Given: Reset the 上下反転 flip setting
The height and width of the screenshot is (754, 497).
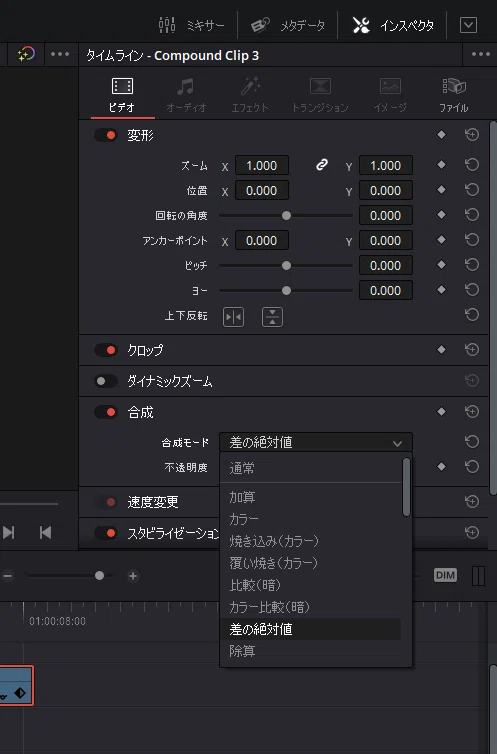Looking at the screenshot, I should point(472,315).
